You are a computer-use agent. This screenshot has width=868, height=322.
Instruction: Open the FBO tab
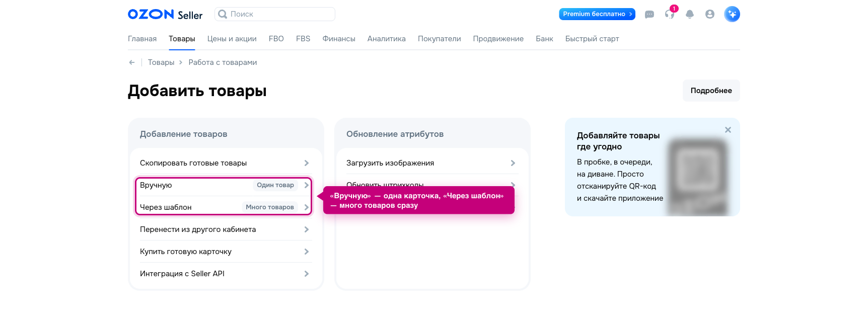276,39
